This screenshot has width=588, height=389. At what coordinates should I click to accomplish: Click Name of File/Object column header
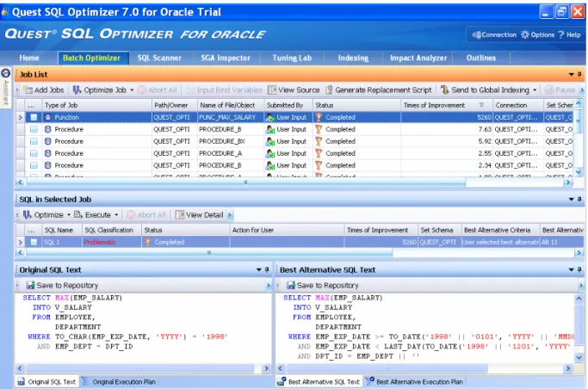[x=231, y=105]
